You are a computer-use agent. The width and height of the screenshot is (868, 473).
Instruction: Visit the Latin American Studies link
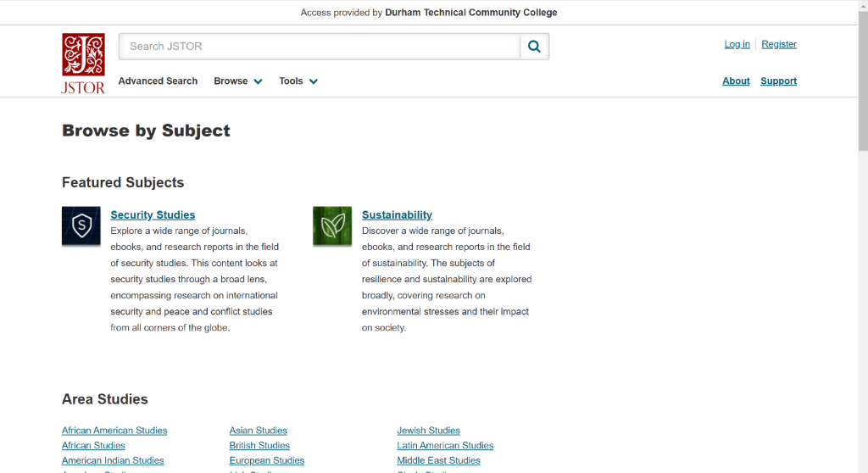(x=445, y=446)
